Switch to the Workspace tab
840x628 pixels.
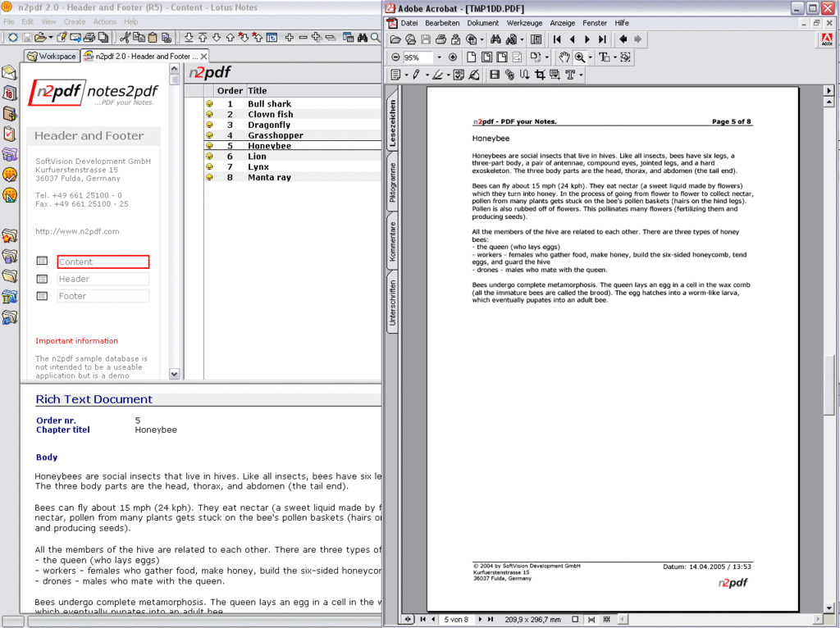pyautogui.click(x=52, y=56)
